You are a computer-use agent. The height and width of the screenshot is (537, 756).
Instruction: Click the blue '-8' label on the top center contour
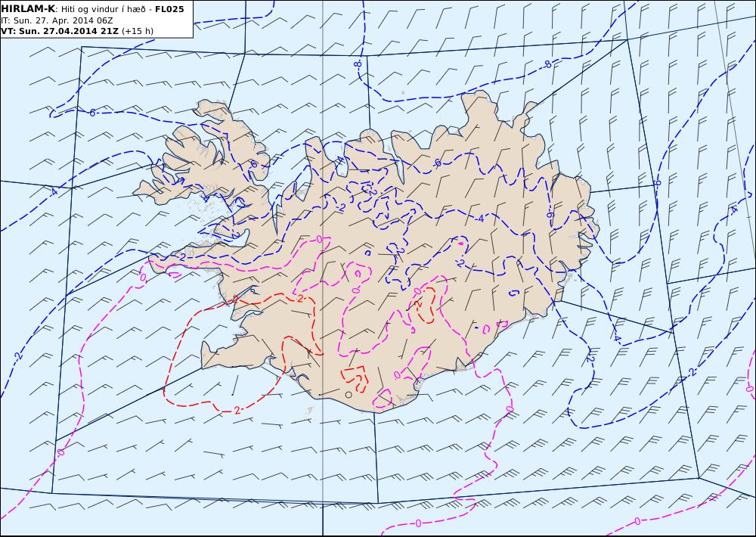point(358,64)
